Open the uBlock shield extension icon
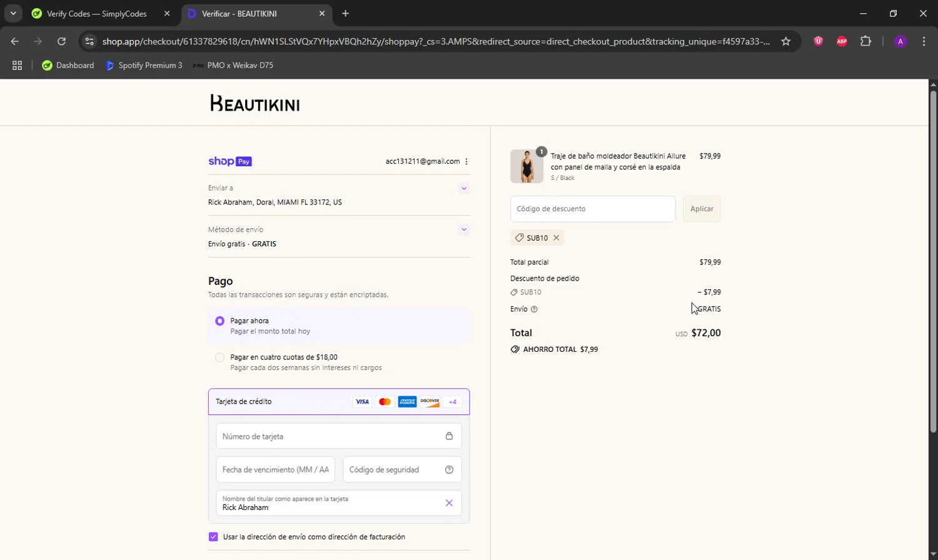The image size is (938, 560). [818, 41]
